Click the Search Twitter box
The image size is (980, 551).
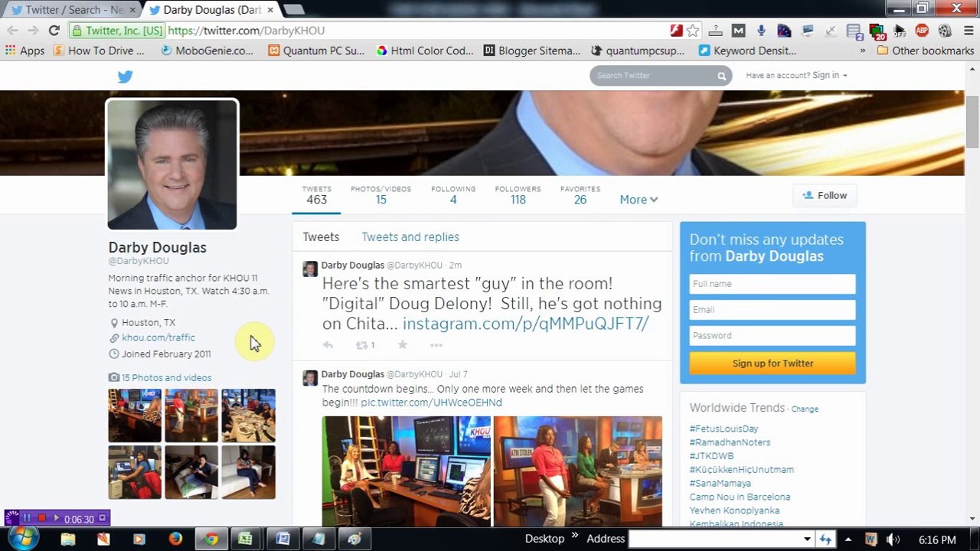[x=660, y=76]
